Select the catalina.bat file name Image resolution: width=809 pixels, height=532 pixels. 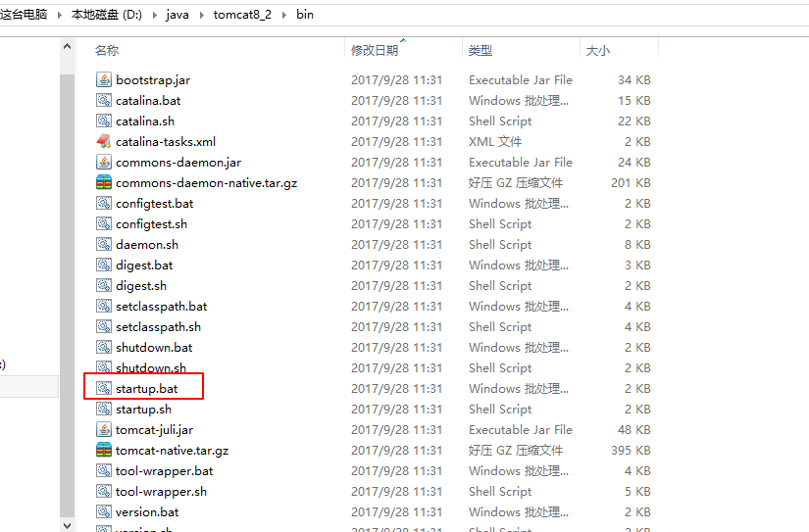pyautogui.click(x=148, y=100)
